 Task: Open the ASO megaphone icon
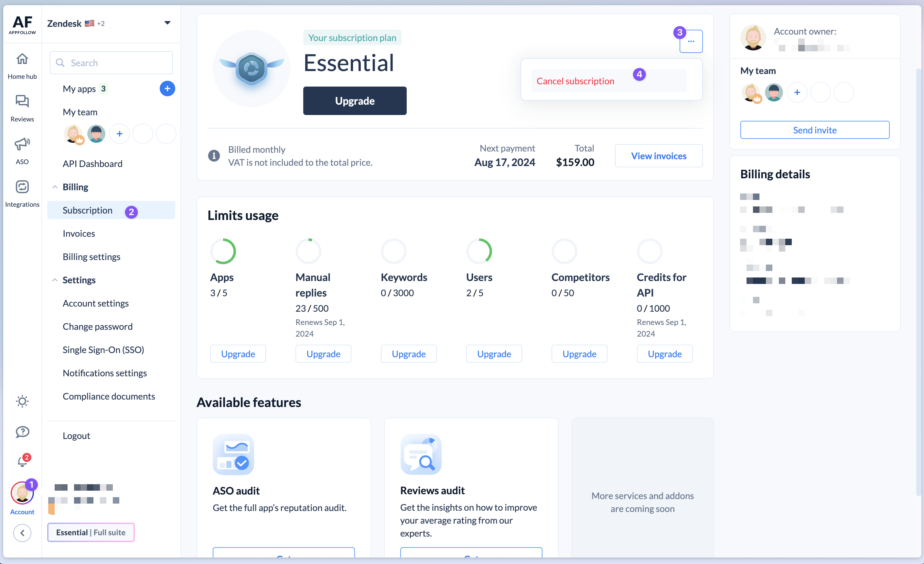coord(22,144)
